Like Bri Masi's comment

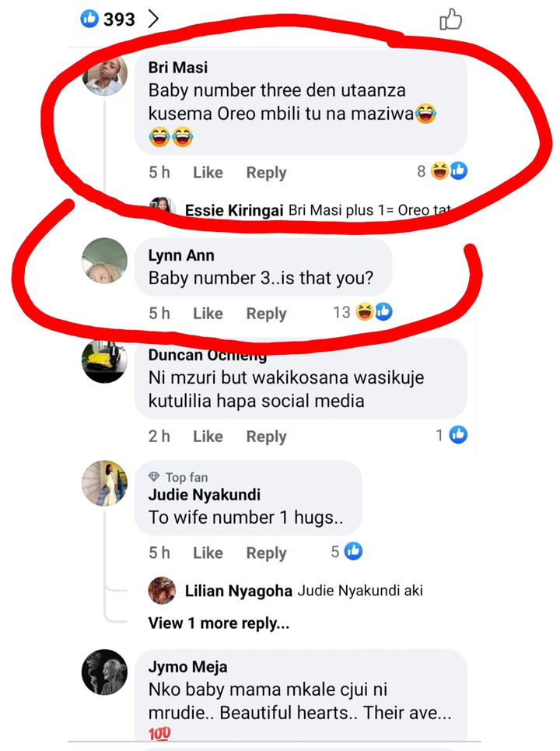point(208,173)
